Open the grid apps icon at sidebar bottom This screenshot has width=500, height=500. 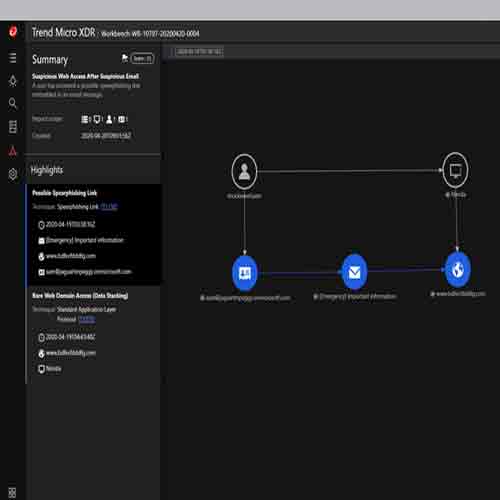tap(12, 492)
